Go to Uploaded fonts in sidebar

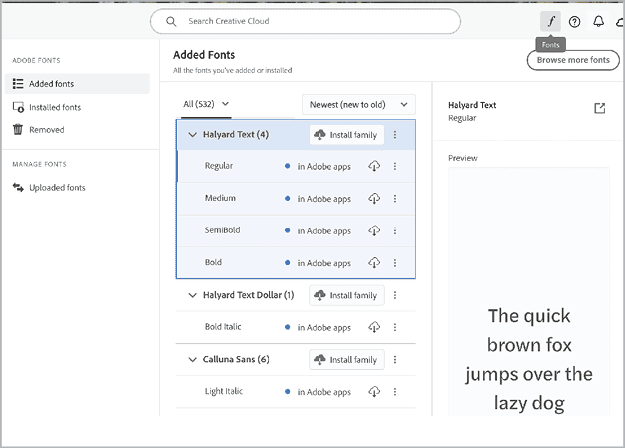click(x=57, y=187)
